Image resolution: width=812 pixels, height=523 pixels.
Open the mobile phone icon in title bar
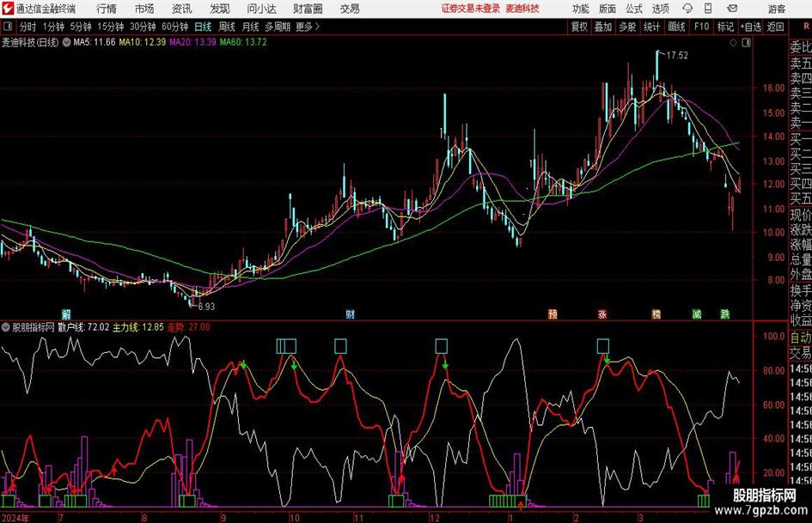click(x=708, y=9)
